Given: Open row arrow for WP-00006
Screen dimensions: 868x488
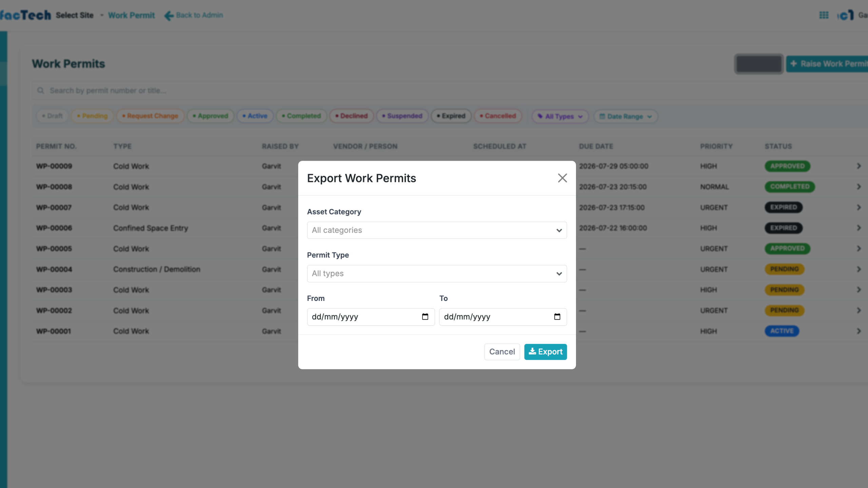Looking at the screenshot, I should (x=859, y=228).
